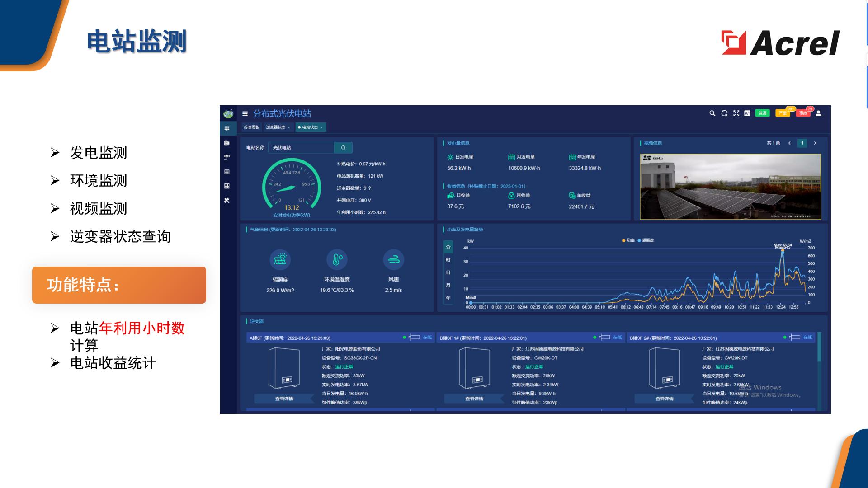
Task: Go to previous video page arrow
Action: 789,143
